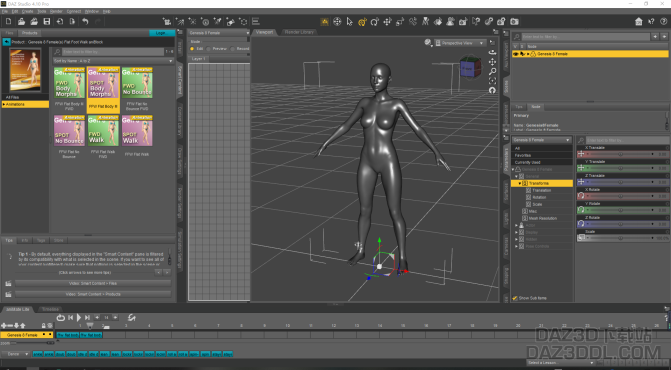Open the Sort by Name dropdown
Screen dimensions: 671x370
[113, 61]
